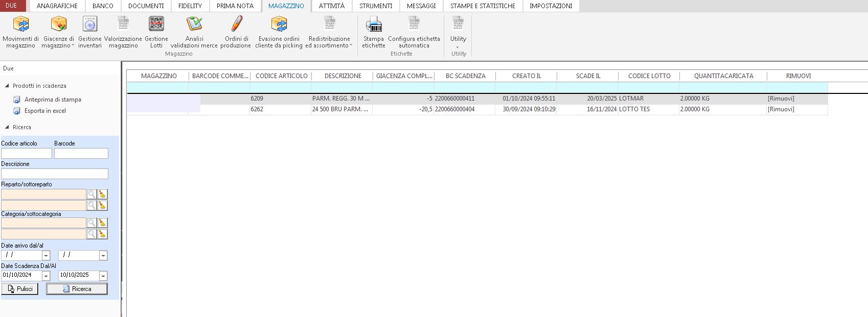Image resolution: width=868 pixels, height=317 pixels.
Task: Open Stampa etichette
Action: (x=374, y=32)
